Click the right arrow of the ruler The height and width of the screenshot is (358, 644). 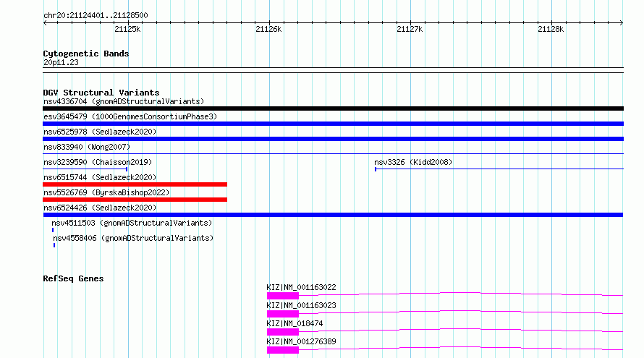pyautogui.click(x=622, y=23)
